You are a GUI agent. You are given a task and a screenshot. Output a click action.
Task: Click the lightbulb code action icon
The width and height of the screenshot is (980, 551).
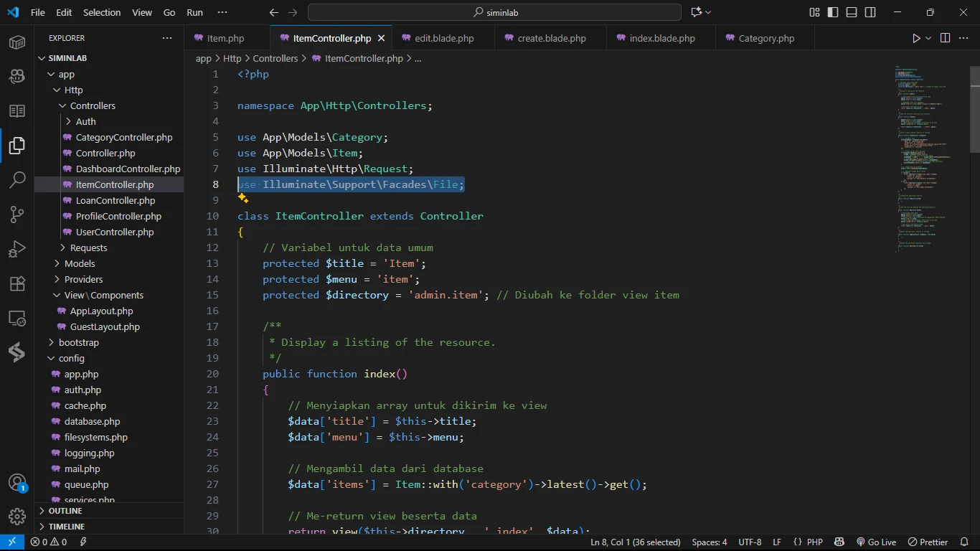coord(242,199)
